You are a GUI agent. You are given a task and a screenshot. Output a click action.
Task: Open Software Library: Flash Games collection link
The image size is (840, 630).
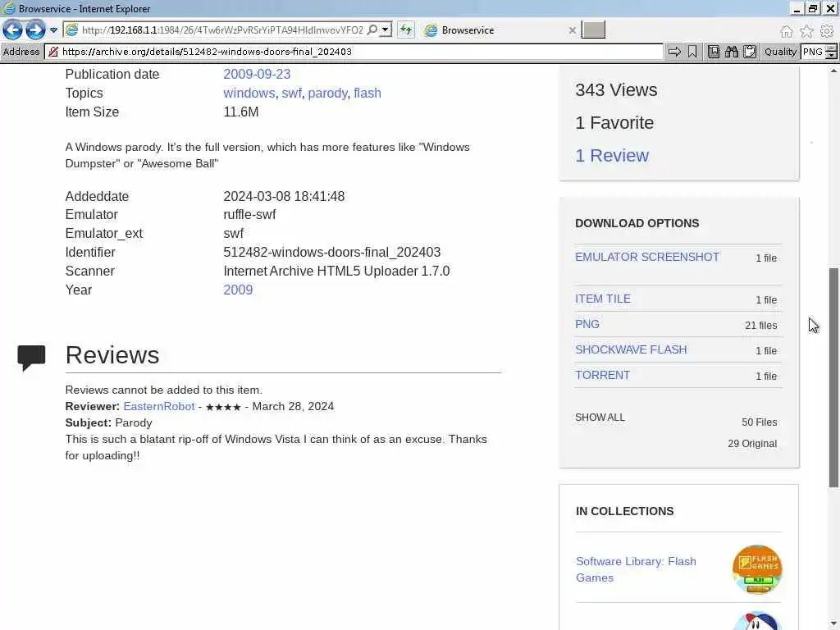pos(636,569)
